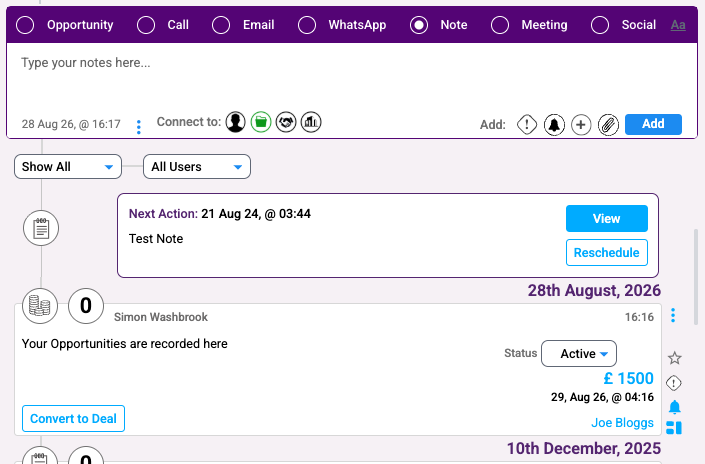
Task: Click the 10th December, 2025 date heading
Action: click(584, 448)
